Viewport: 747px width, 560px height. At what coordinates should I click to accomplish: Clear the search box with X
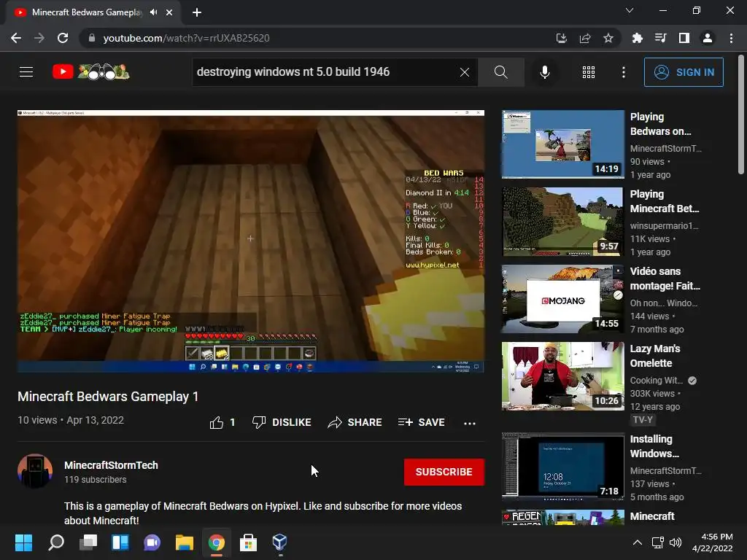465,72
